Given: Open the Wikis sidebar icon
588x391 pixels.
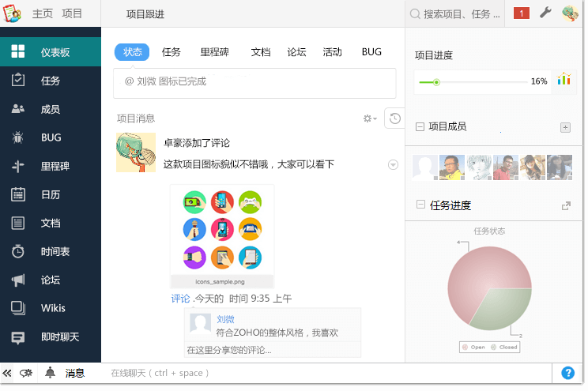Looking at the screenshot, I should [18, 308].
